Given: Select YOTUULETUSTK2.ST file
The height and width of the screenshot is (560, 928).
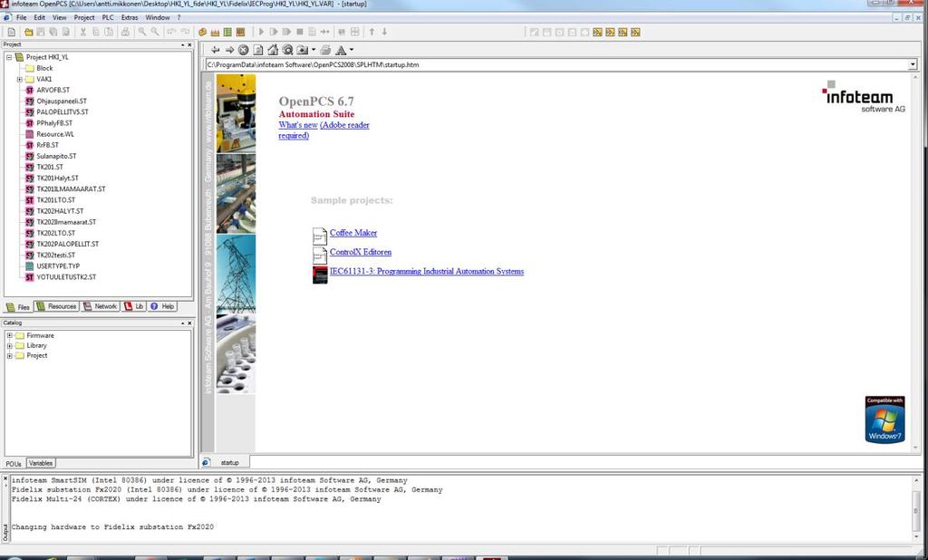Looking at the screenshot, I should (66, 277).
